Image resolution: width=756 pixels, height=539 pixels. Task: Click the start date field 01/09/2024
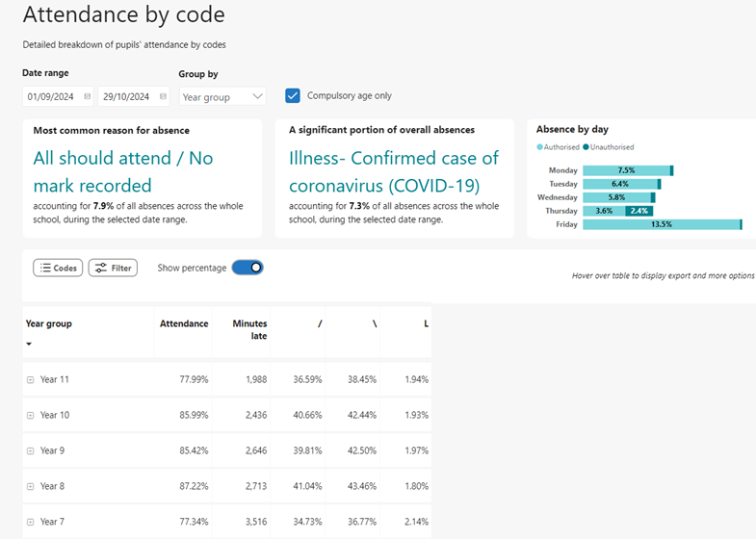(52, 96)
